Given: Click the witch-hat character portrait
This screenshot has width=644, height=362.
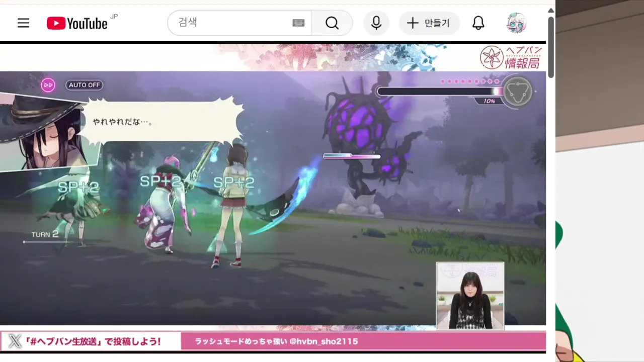Looking at the screenshot, I should pos(43,132).
